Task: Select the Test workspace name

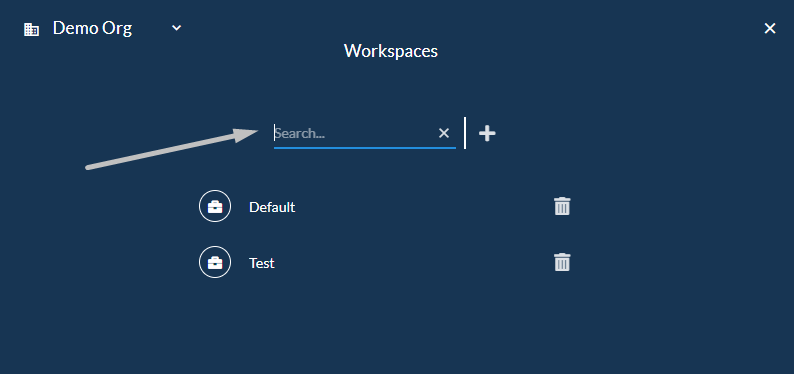Action: [262, 263]
